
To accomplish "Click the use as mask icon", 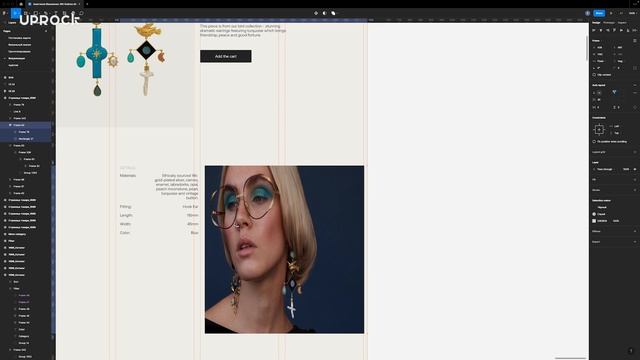I will (324, 13).
